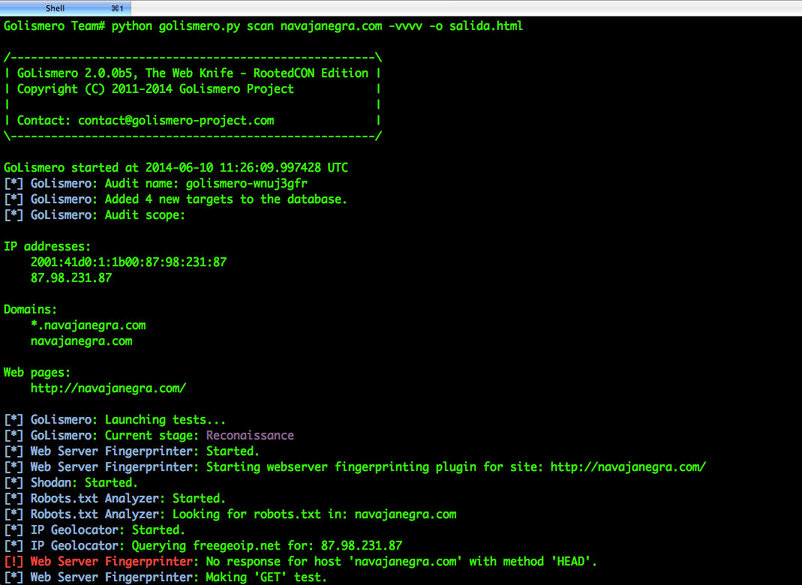Click 'Added 4 new targets to the database' line
This screenshot has width=802, height=585.
coord(175,199)
